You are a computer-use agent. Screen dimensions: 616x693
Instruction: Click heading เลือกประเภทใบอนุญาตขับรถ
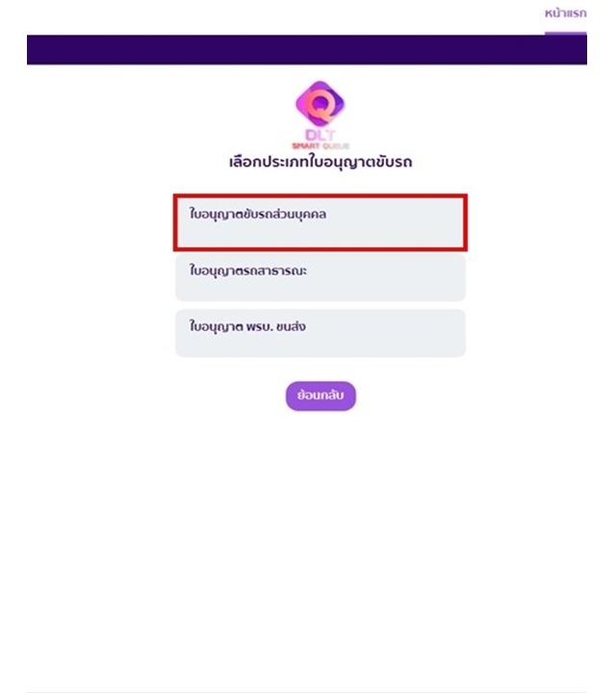point(321,162)
